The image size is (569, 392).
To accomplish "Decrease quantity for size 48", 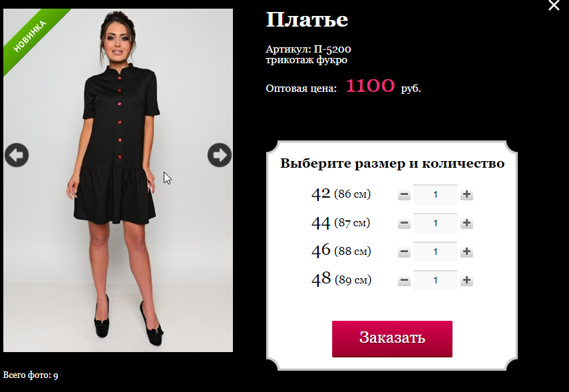I will [404, 280].
